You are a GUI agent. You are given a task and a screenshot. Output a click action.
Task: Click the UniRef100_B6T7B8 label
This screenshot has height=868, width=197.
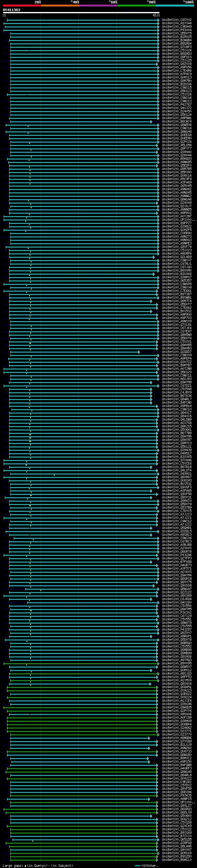tap(177, 433)
